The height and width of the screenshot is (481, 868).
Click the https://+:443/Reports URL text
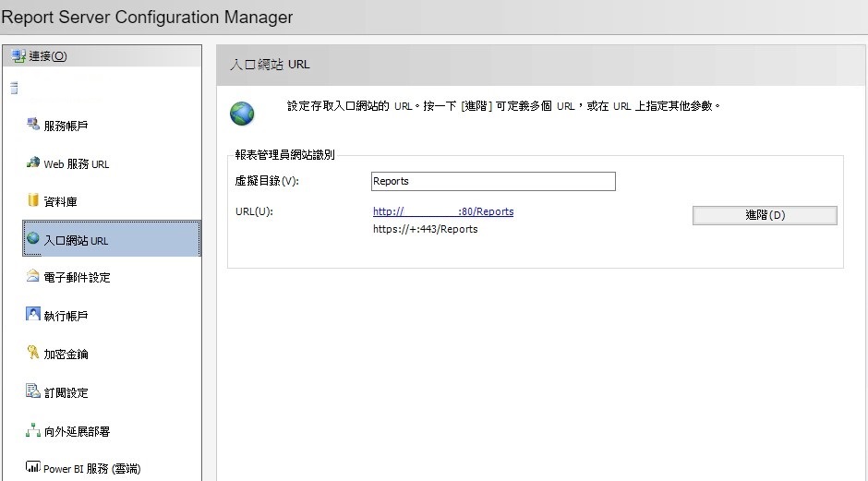tap(425, 229)
